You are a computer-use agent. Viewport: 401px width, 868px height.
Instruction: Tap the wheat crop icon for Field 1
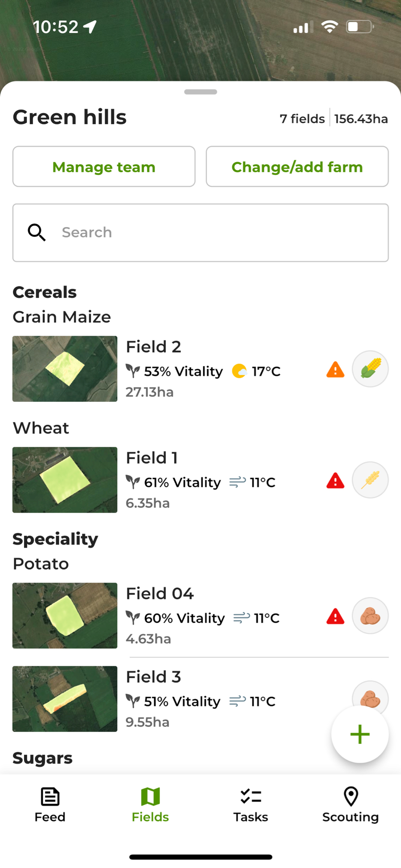tap(370, 480)
